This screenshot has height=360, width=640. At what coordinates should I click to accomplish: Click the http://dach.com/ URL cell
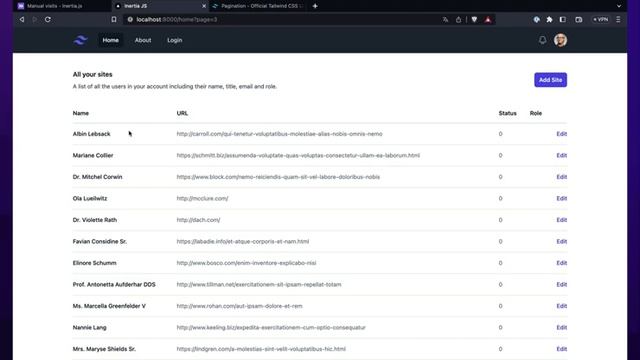(x=198, y=220)
